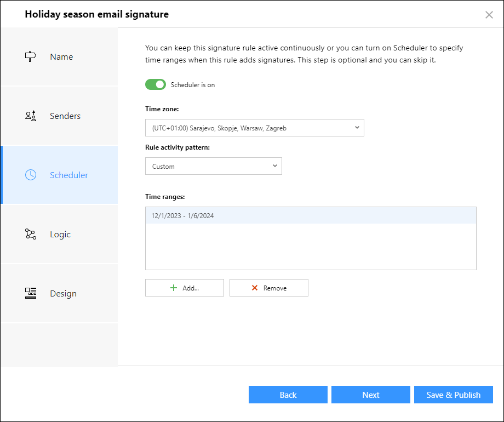The width and height of the screenshot is (504, 422).
Task: Switch to the Senders step
Action: click(x=59, y=116)
